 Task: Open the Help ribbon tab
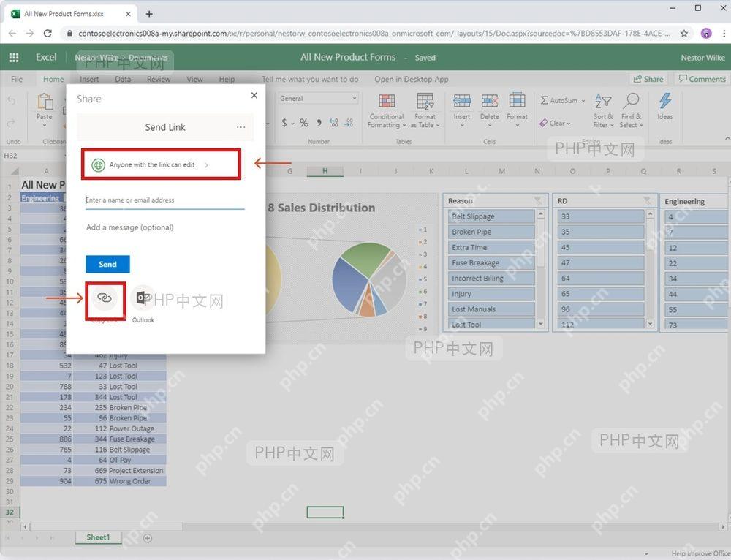tap(227, 79)
